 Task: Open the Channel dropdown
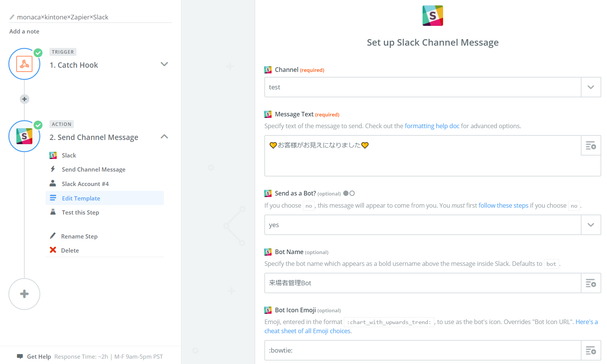[x=591, y=87]
